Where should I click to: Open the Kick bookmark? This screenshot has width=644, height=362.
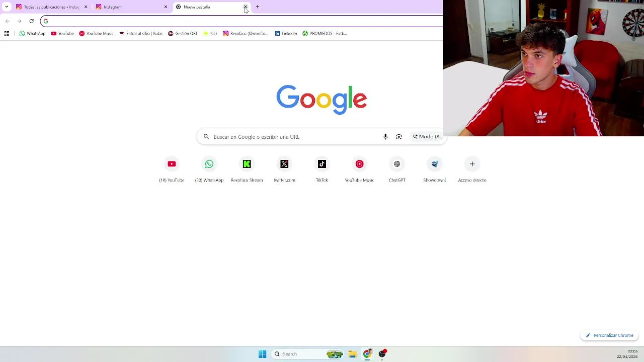210,34
